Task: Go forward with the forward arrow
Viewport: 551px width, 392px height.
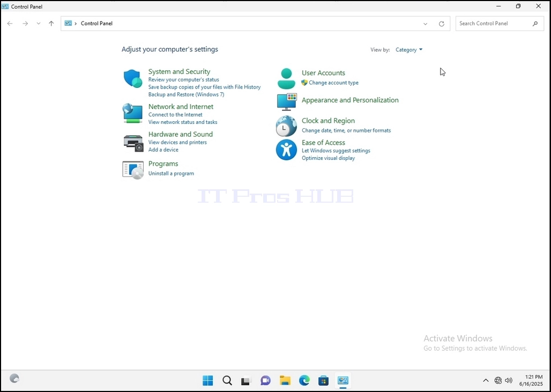Action: tap(25, 24)
